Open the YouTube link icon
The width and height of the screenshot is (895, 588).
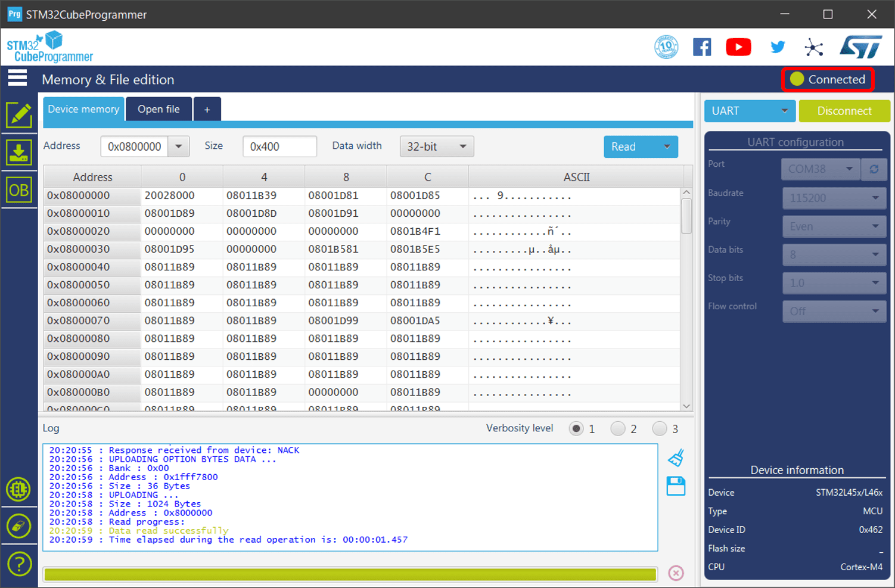pos(738,47)
